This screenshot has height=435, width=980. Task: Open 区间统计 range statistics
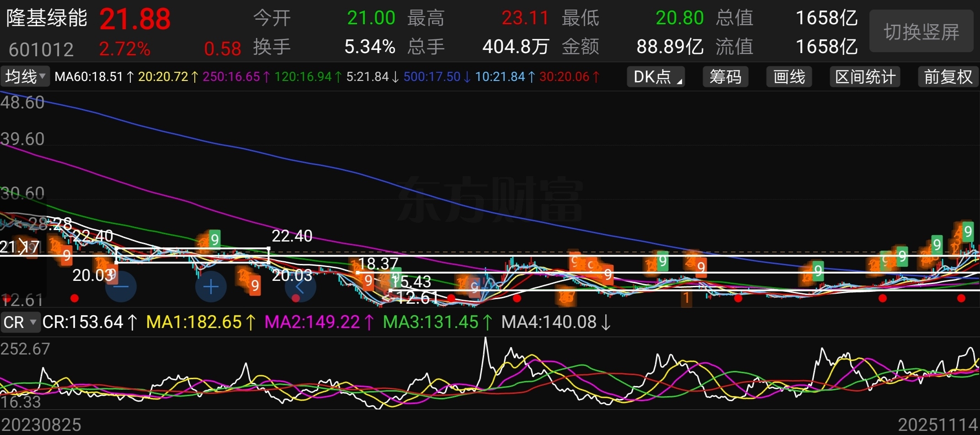(865, 76)
